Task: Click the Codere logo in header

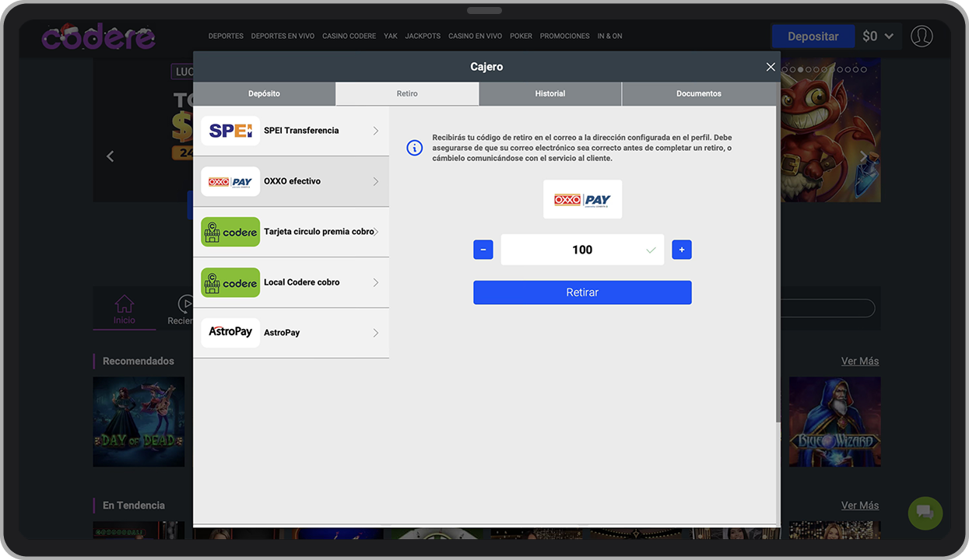Action: (98, 36)
